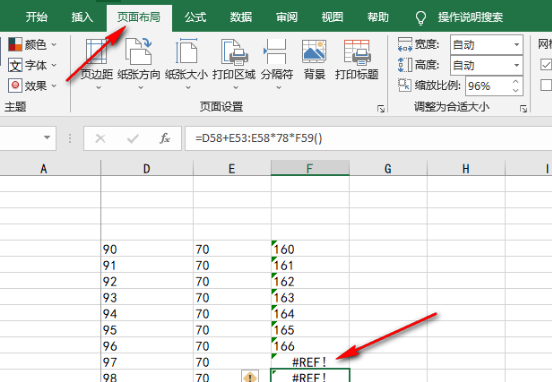Select column D header

(147, 168)
